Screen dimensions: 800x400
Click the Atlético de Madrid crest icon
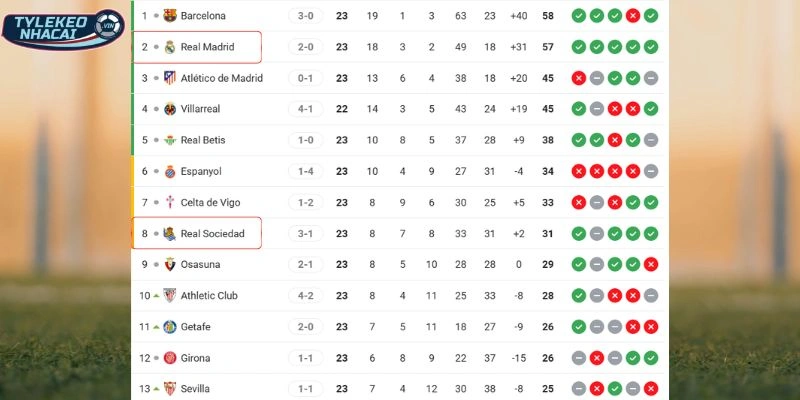click(170, 78)
